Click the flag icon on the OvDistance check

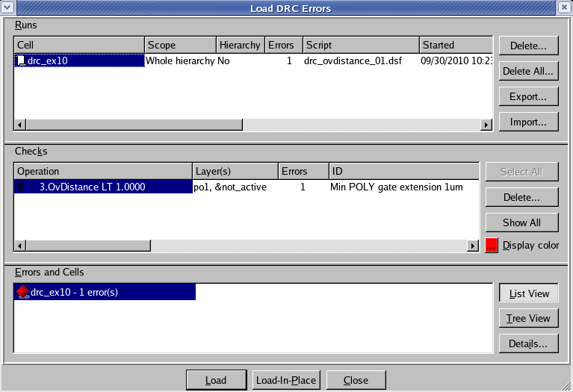(21, 187)
